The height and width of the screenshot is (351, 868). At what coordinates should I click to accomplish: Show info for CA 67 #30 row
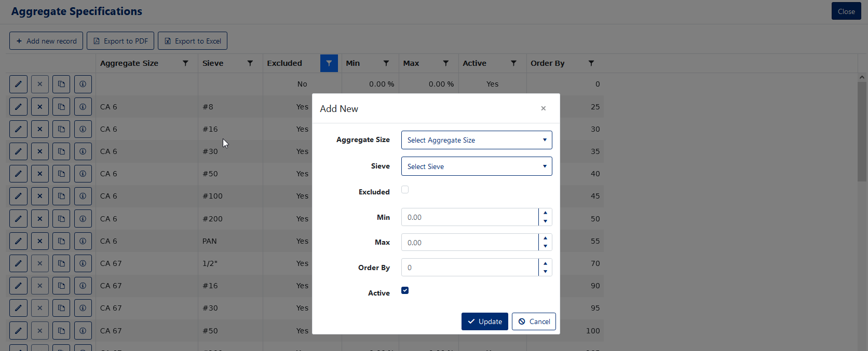pos(83,308)
